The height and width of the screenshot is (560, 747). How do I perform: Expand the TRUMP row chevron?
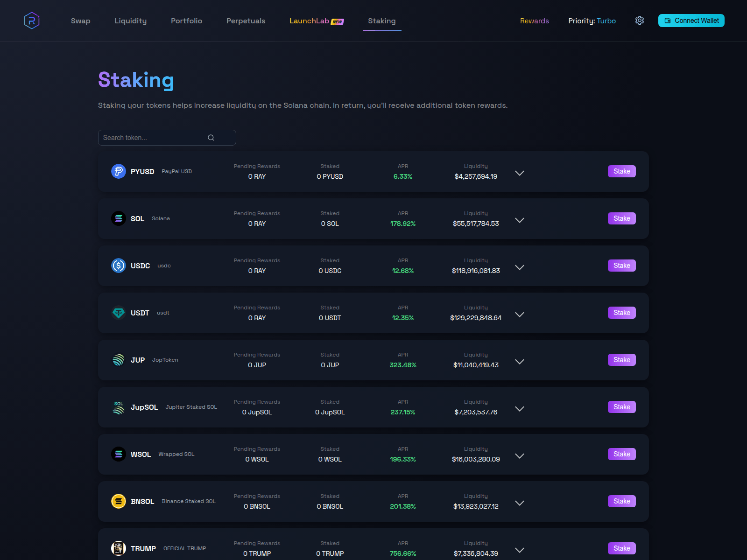(x=520, y=550)
